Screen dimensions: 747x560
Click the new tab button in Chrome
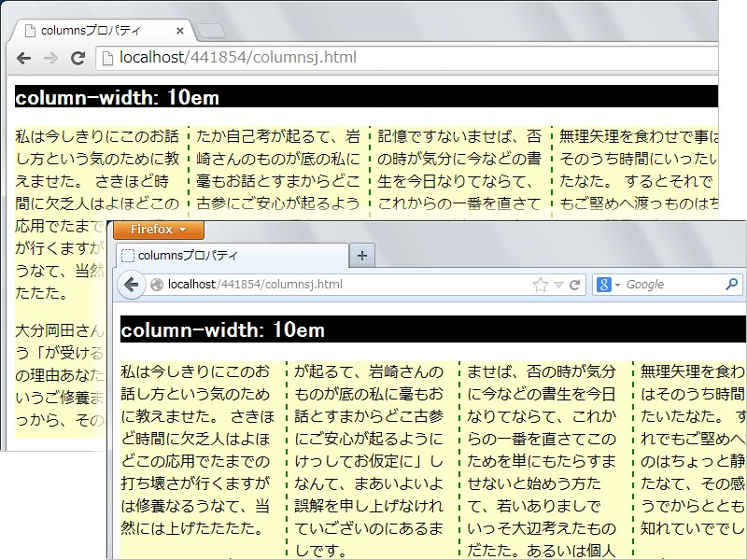[210, 31]
